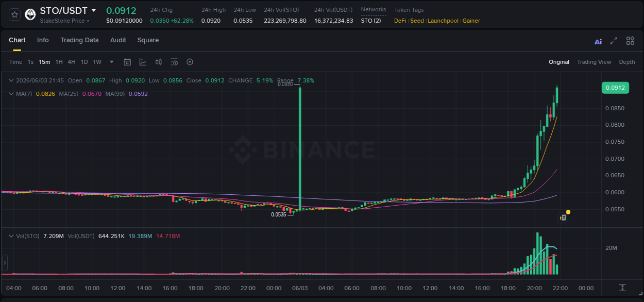Click the MA(25) indicator label
644x302 pixels.
click(x=69, y=94)
